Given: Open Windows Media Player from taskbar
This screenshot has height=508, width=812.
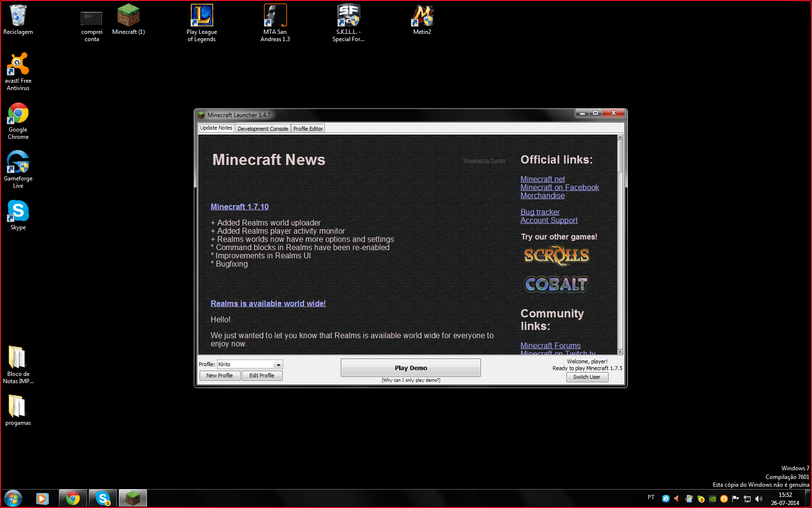Looking at the screenshot, I should tap(43, 498).
